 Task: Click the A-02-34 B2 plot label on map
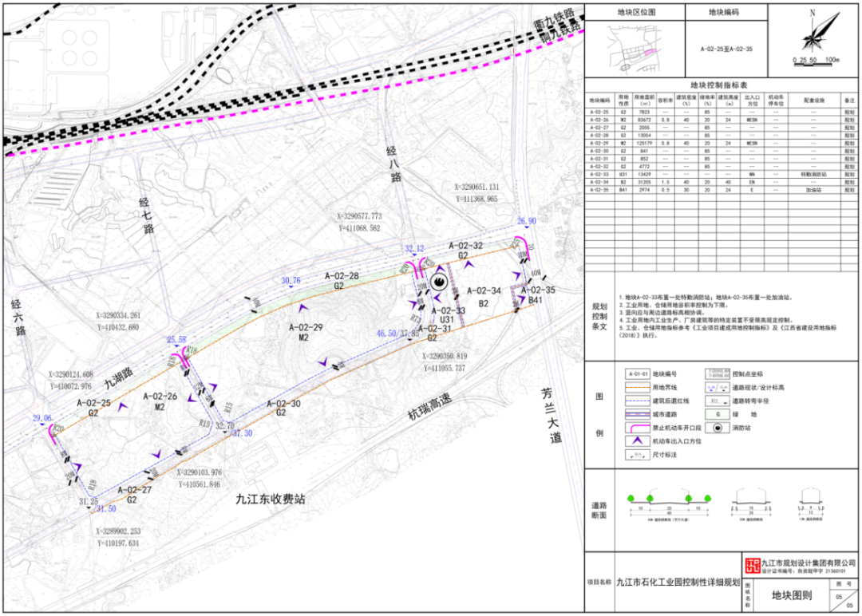point(484,297)
